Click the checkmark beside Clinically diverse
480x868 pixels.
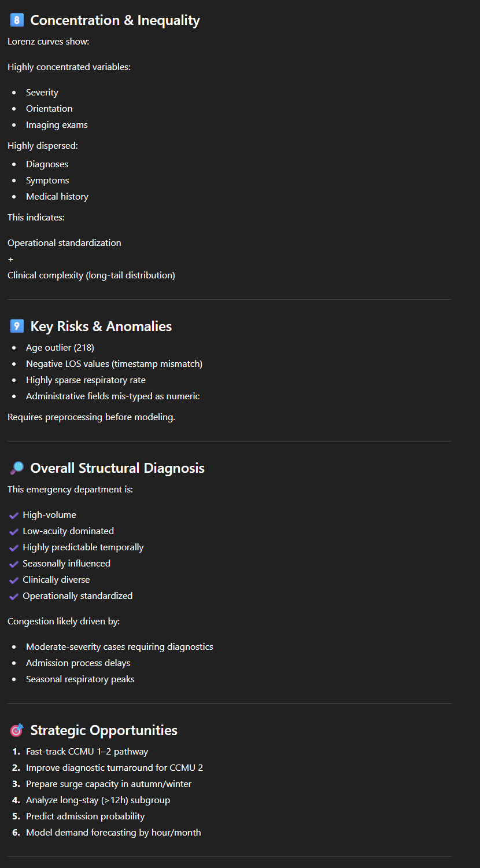14,580
